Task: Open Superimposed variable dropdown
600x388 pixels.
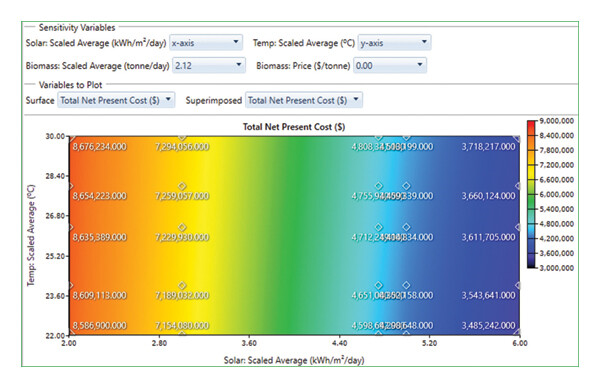Action: (303, 100)
